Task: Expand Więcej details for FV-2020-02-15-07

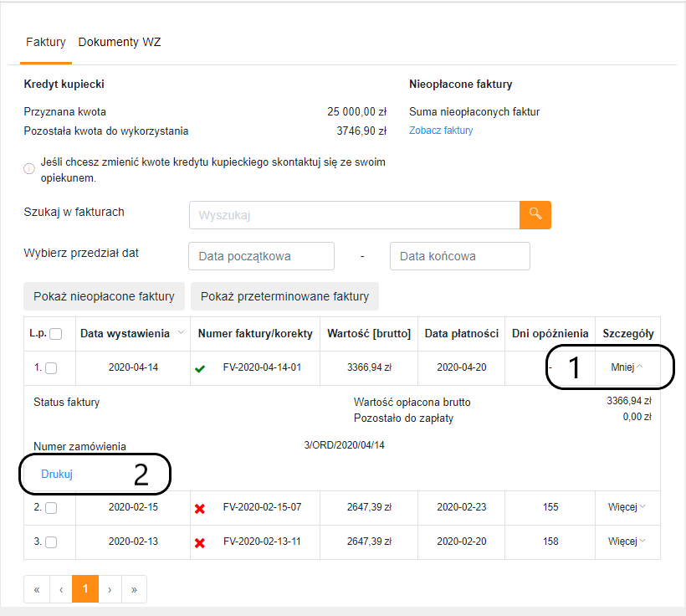Action: 627,507
